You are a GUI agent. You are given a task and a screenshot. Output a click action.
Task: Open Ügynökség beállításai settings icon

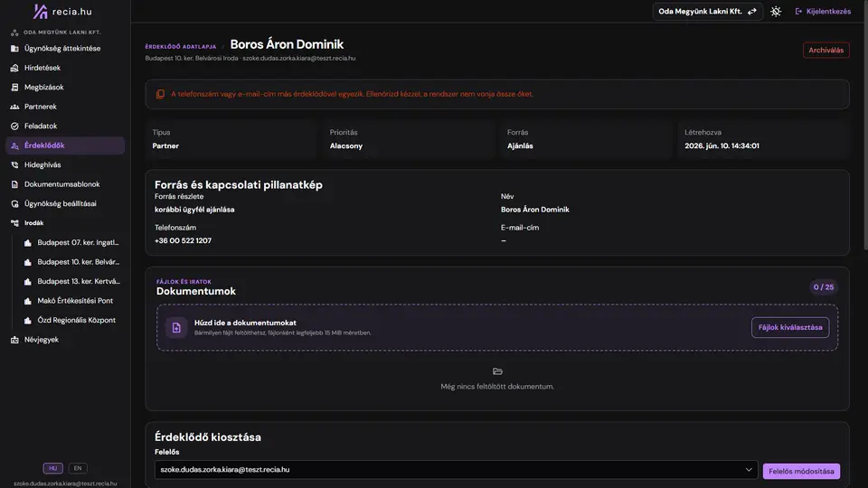pyautogui.click(x=15, y=203)
